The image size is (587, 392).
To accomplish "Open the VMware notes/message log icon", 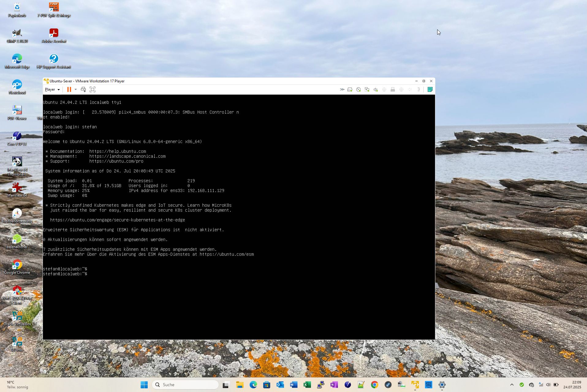I will tap(430, 89).
